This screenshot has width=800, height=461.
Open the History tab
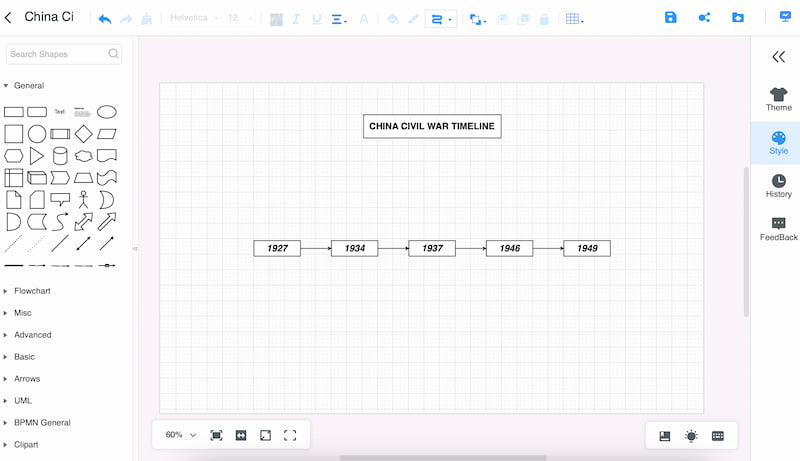[x=779, y=186]
